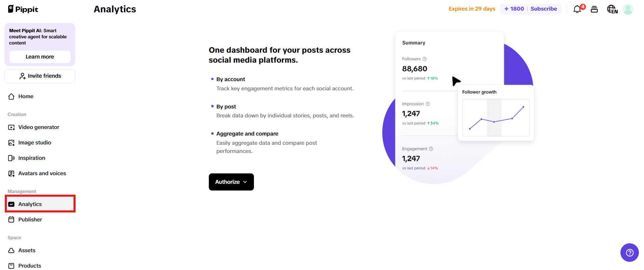The image size is (644, 270).
Task: Click the Subscribe link
Action: tap(544, 9)
